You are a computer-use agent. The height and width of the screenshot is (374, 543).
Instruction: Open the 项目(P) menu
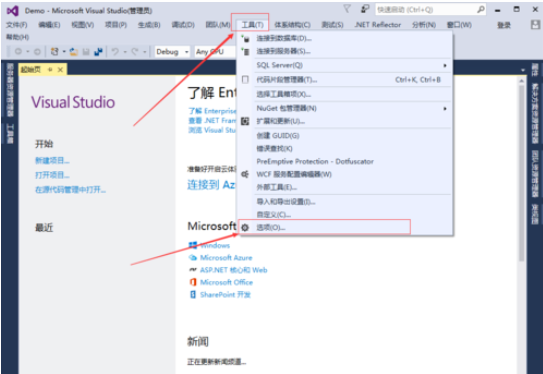116,25
